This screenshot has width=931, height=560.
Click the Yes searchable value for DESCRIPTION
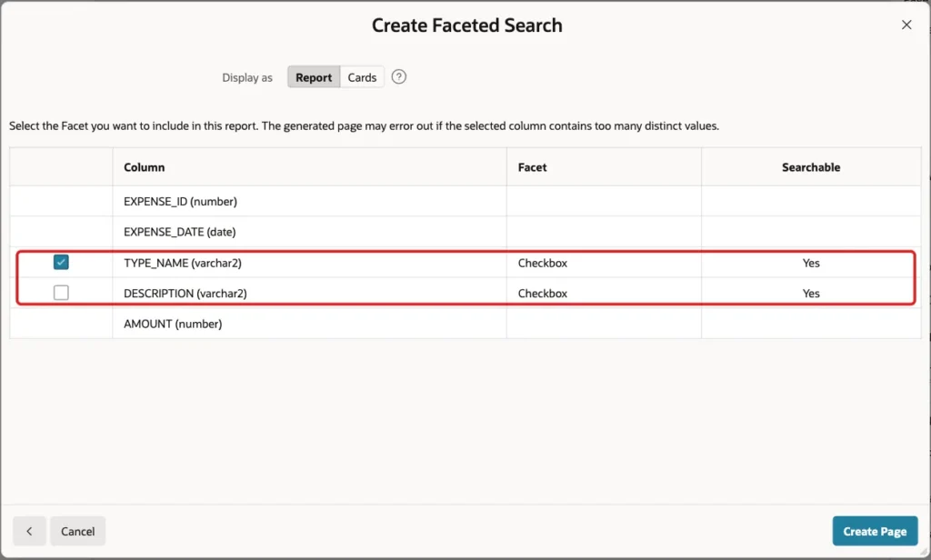(811, 294)
